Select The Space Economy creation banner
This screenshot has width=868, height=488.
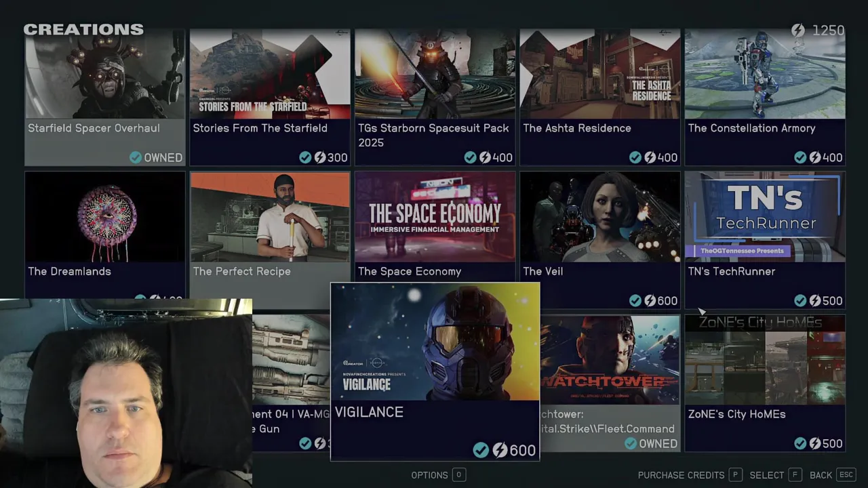(x=435, y=217)
